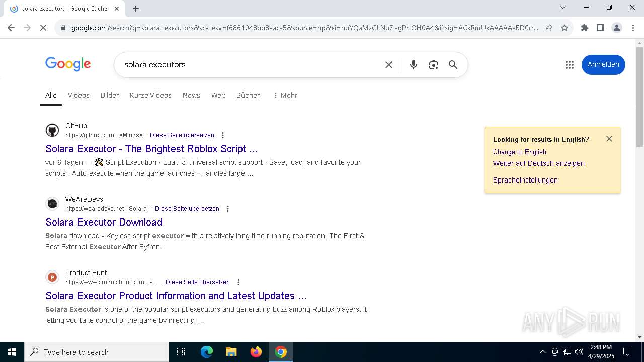
Task: Open the notification center icon
Action: pos(627,352)
